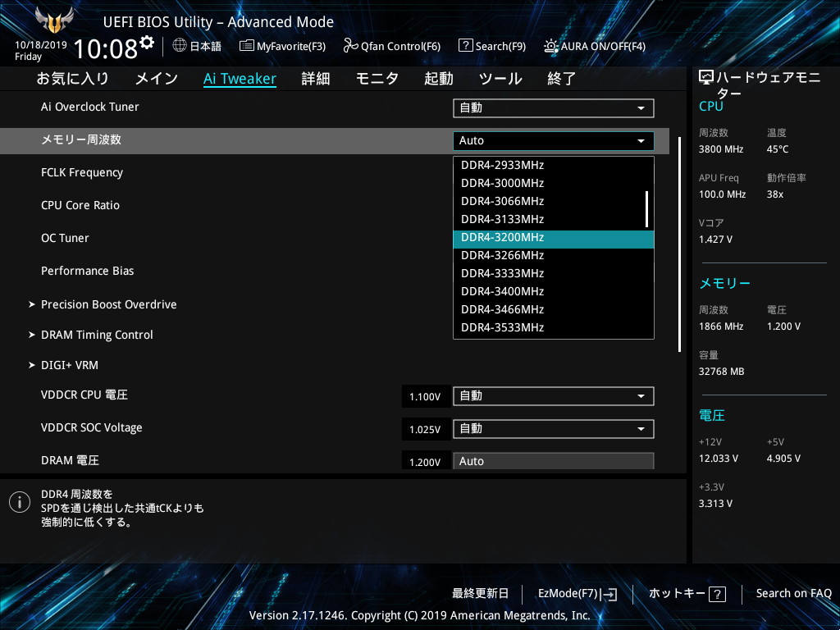
Task: Select the Performance Bias setting
Action: pyautogui.click(x=87, y=271)
